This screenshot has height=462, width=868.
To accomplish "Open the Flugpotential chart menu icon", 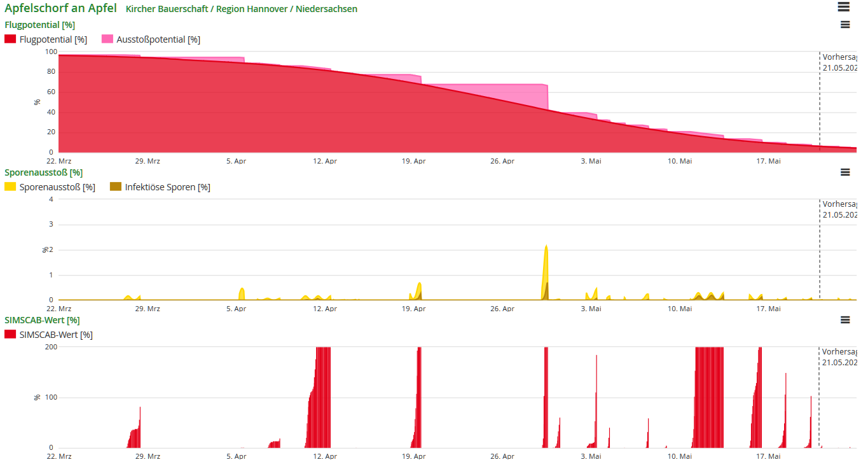I will click(845, 25).
